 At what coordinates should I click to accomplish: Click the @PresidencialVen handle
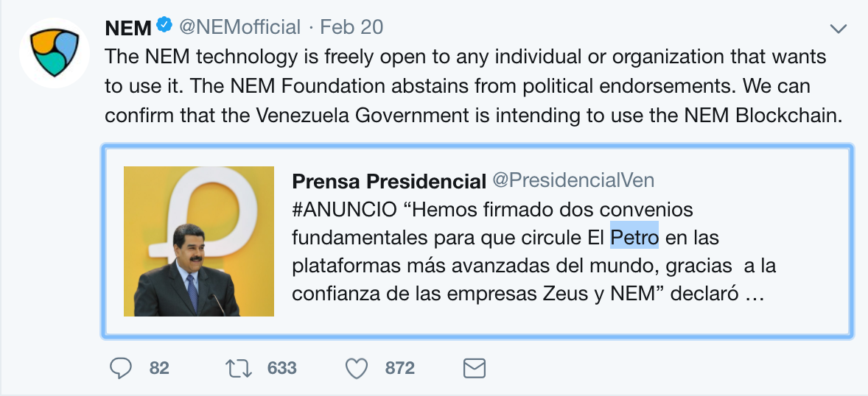573,181
